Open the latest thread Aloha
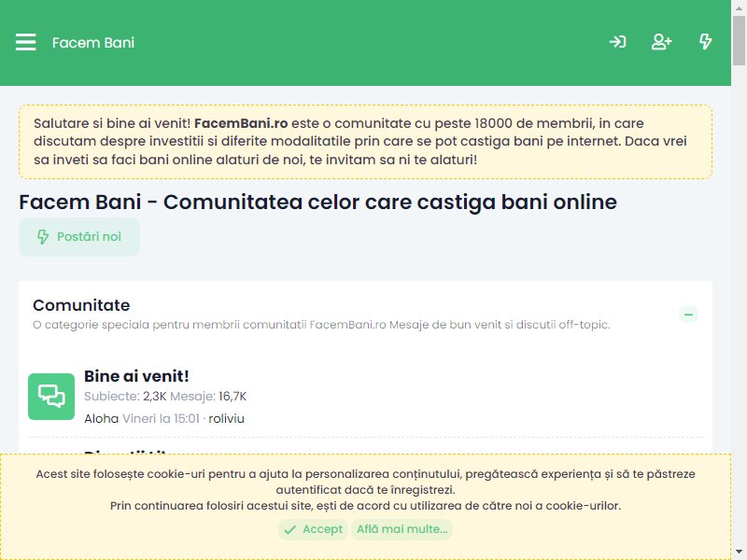 click(102, 418)
